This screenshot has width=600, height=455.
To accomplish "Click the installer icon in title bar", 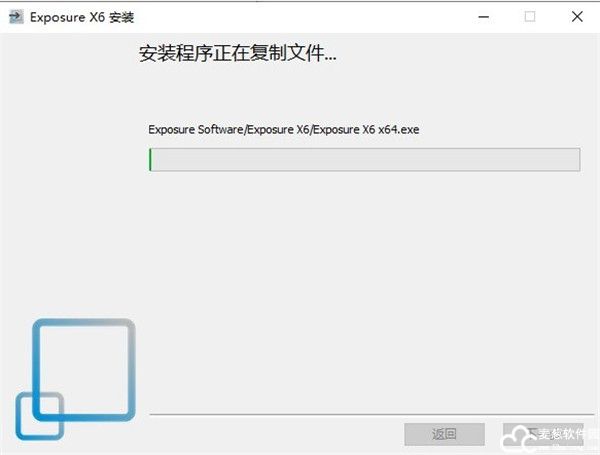I will tap(16, 17).
